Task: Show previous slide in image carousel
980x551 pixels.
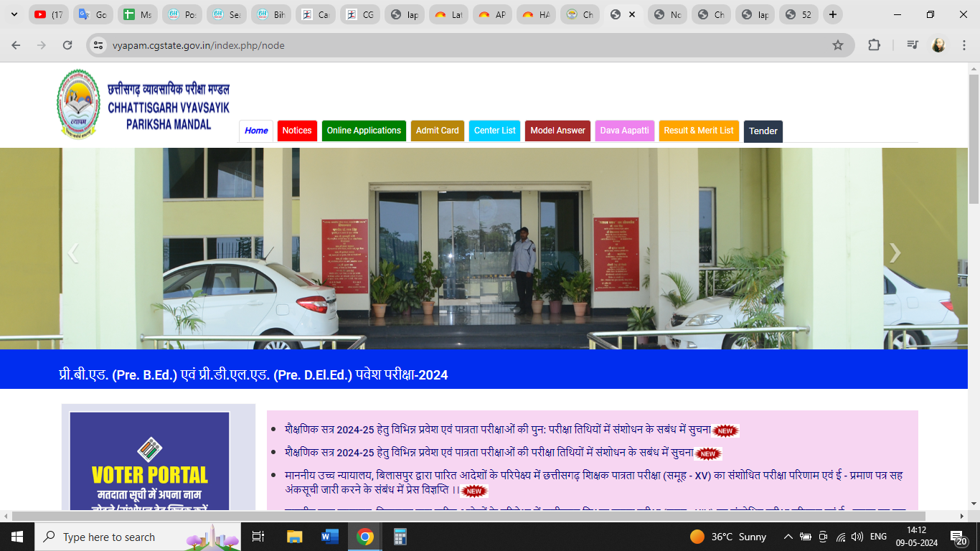Action: pos(72,253)
